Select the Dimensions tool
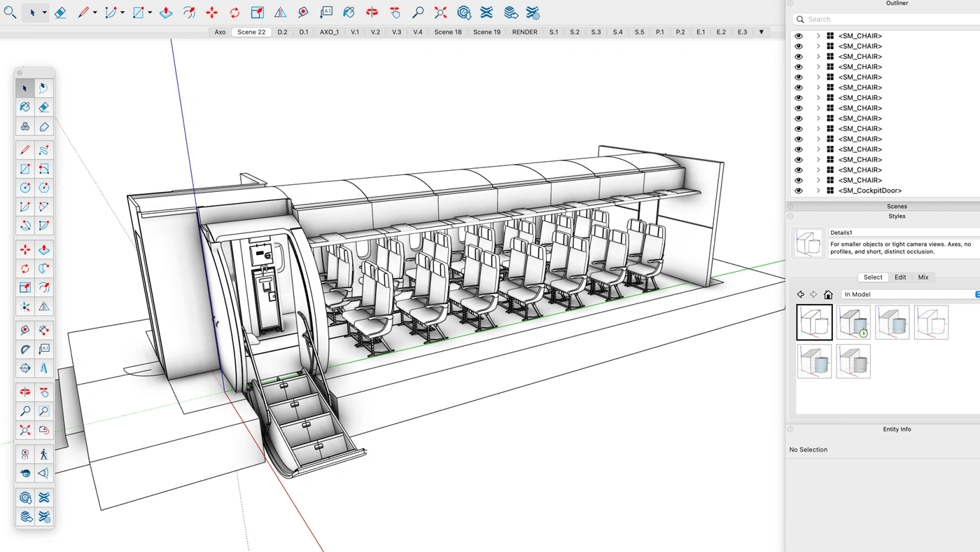The height and width of the screenshot is (552, 980). click(x=43, y=330)
